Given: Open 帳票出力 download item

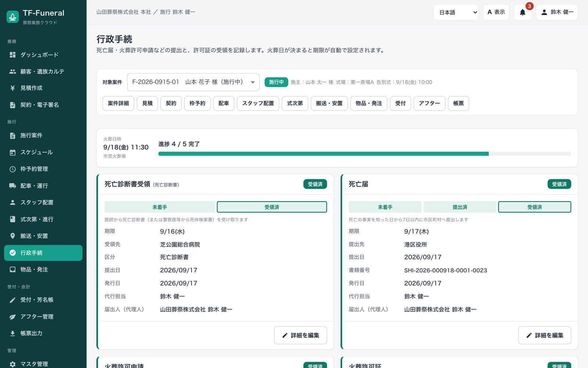Looking at the screenshot, I should (43, 333).
